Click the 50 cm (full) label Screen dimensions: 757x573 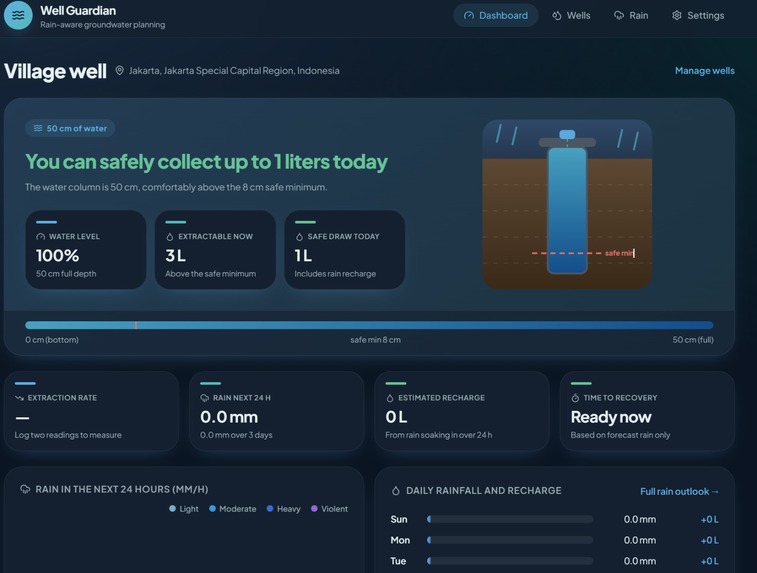pyautogui.click(x=693, y=340)
